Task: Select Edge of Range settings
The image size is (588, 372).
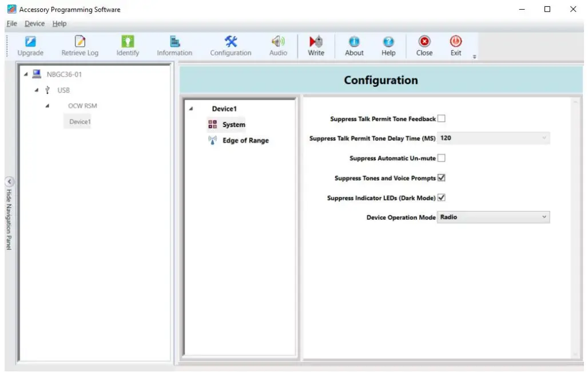Action: [x=244, y=140]
